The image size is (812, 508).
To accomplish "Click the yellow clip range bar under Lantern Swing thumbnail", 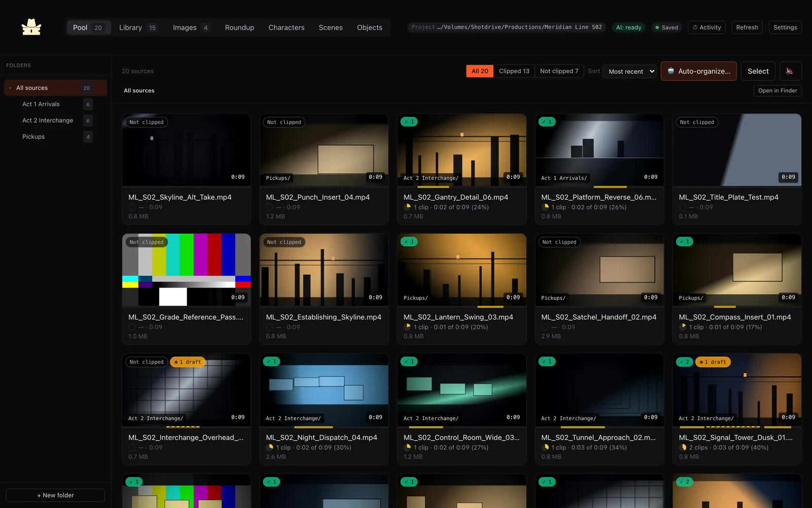I will (490, 307).
